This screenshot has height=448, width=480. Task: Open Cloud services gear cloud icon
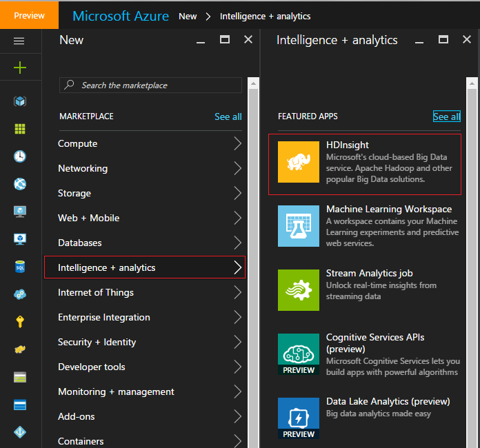(20, 294)
